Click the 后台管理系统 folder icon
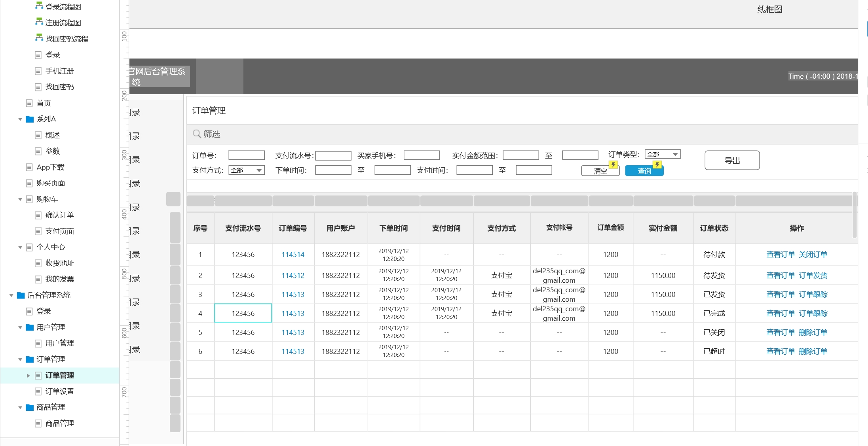This screenshot has height=446, width=868. tap(21, 295)
